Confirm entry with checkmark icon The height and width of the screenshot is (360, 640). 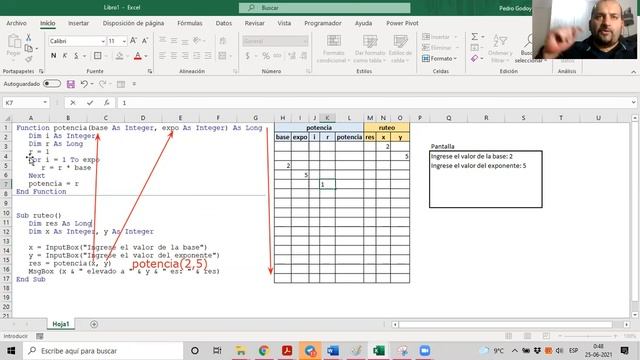pos(90,103)
